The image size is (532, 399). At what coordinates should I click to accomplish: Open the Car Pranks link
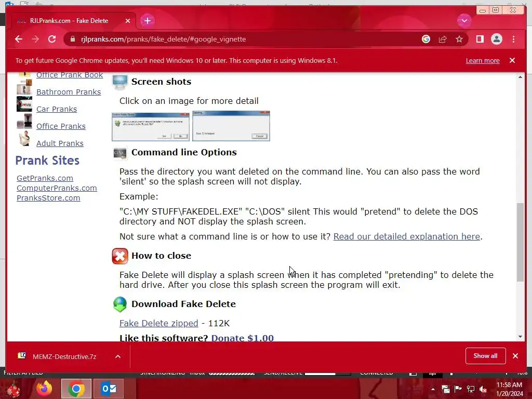57,109
